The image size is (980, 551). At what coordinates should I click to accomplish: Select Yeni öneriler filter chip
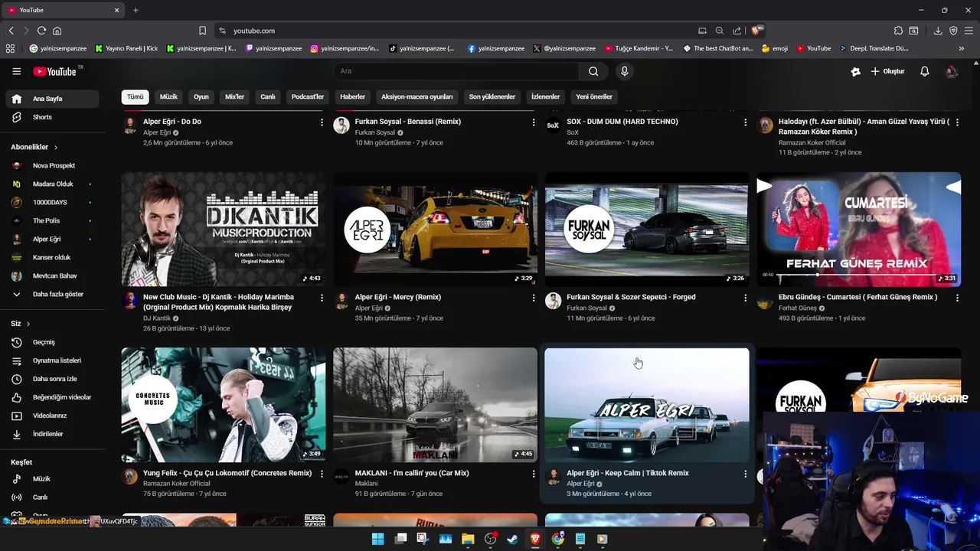(594, 97)
